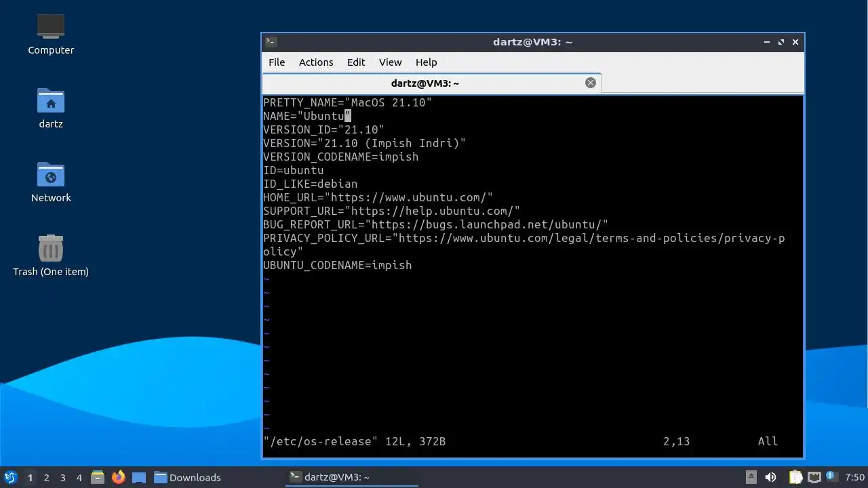Open the Trash (One item) icon
This screenshot has height=488, width=868.
51,256
